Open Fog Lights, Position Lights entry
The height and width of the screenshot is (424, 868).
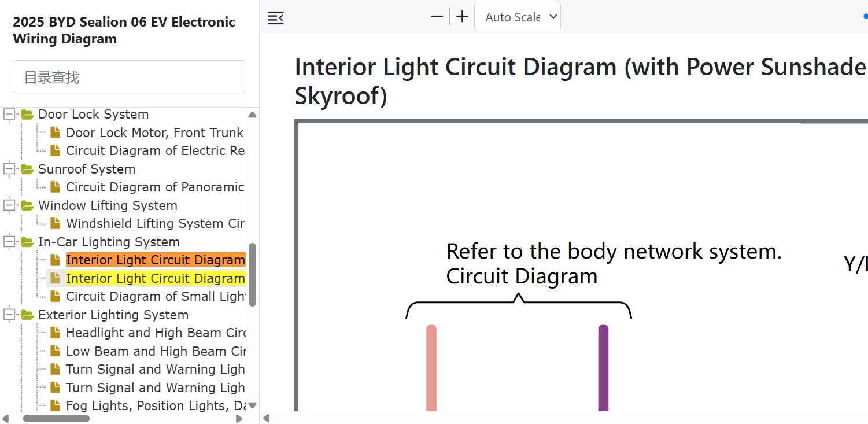155,406
